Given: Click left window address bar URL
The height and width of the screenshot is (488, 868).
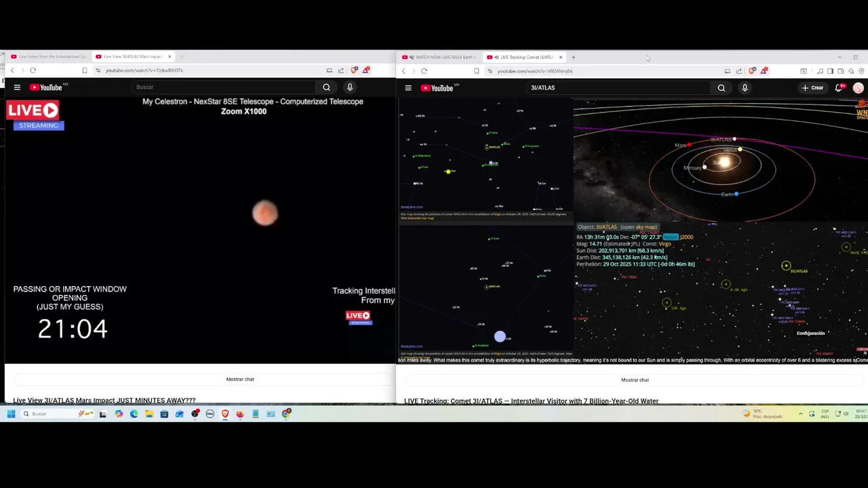Looking at the screenshot, I should point(144,70).
